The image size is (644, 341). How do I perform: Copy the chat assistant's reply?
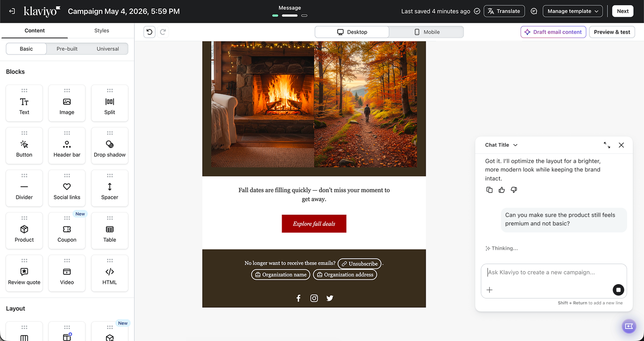click(x=489, y=190)
